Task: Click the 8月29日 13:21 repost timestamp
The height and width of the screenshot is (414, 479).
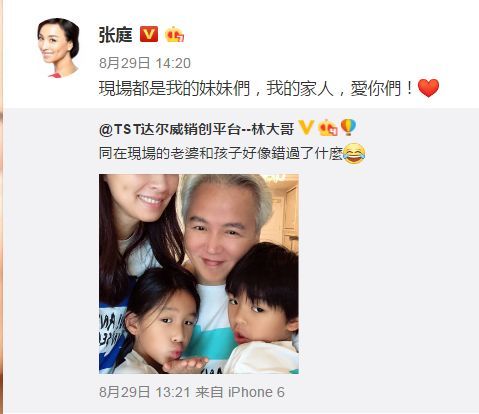Action: [x=145, y=392]
